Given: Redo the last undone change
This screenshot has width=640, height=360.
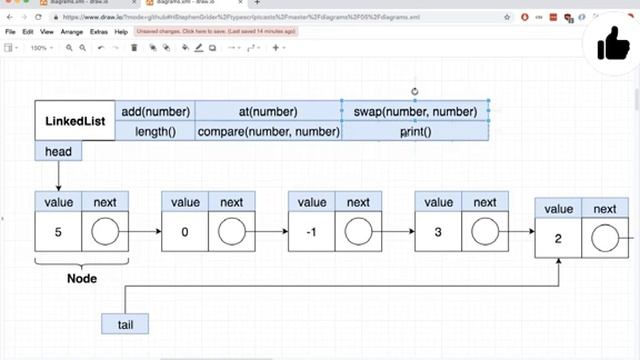Looking at the screenshot, I should click(x=116, y=48).
